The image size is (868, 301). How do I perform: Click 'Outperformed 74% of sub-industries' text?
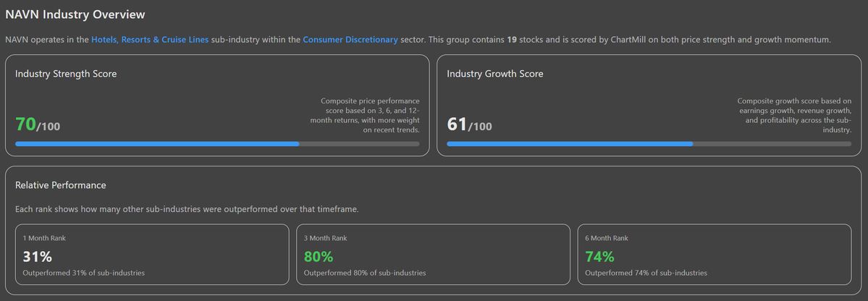[x=646, y=273]
